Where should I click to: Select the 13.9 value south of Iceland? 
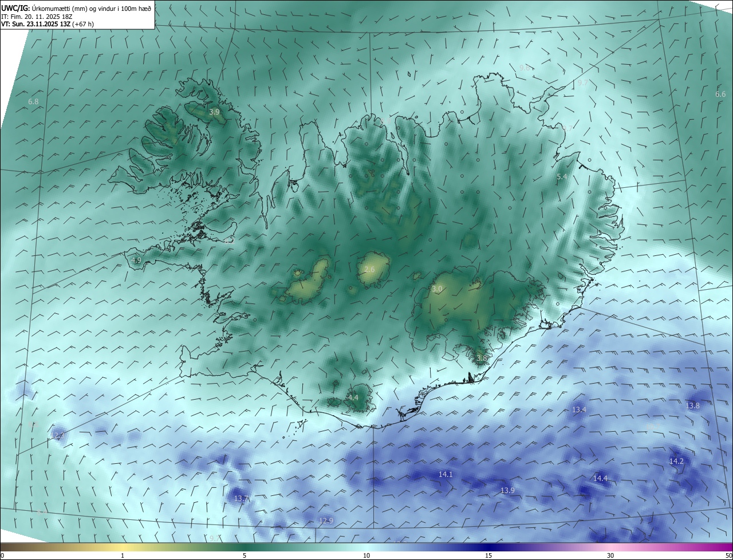pos(507,490)
